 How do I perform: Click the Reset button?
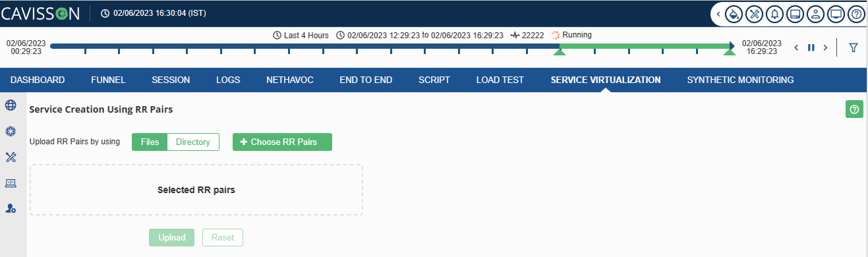click(223, 237)
